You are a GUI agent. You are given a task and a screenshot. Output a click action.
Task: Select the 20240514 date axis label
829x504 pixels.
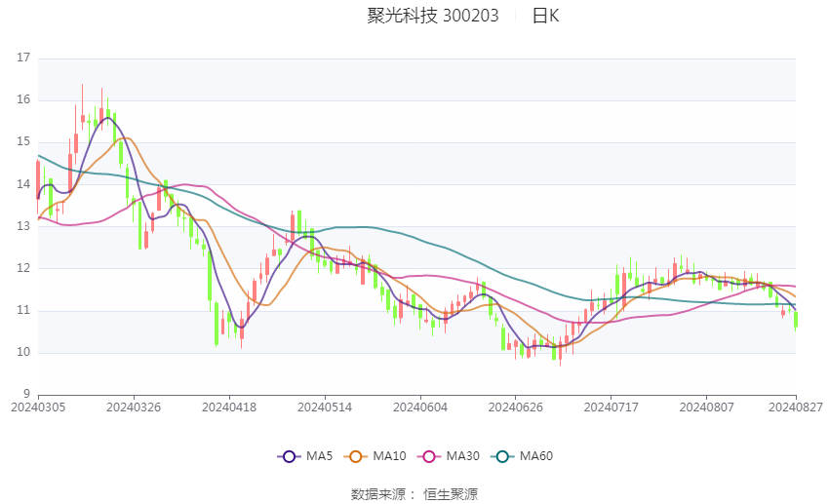point(325,407)
